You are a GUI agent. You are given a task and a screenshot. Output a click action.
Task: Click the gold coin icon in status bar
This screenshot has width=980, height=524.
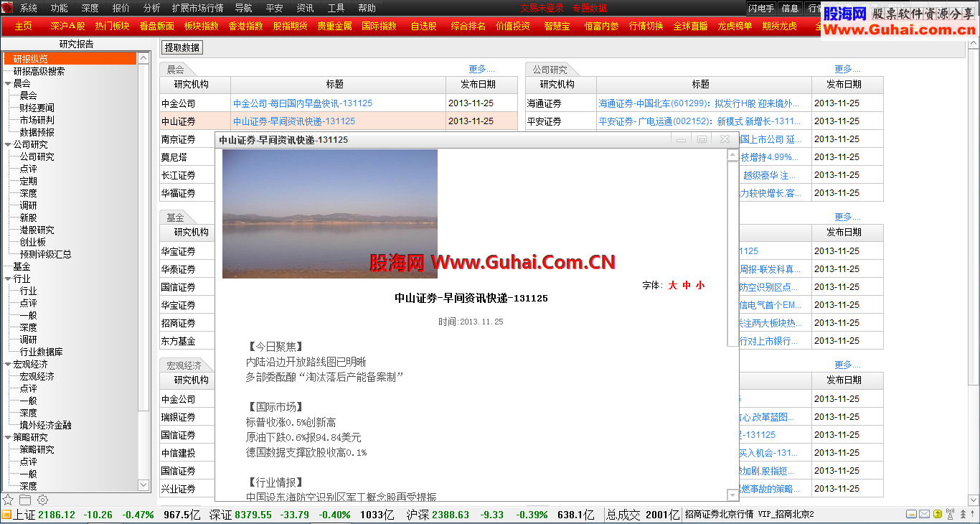938,515
